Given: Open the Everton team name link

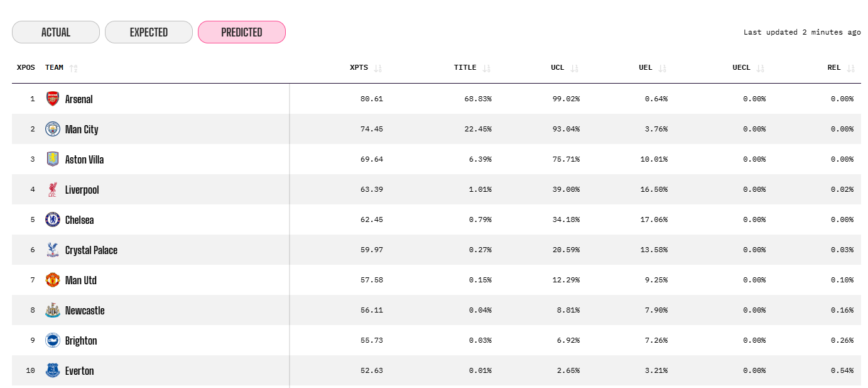Looking at the screenshot, I should point(80,371).
